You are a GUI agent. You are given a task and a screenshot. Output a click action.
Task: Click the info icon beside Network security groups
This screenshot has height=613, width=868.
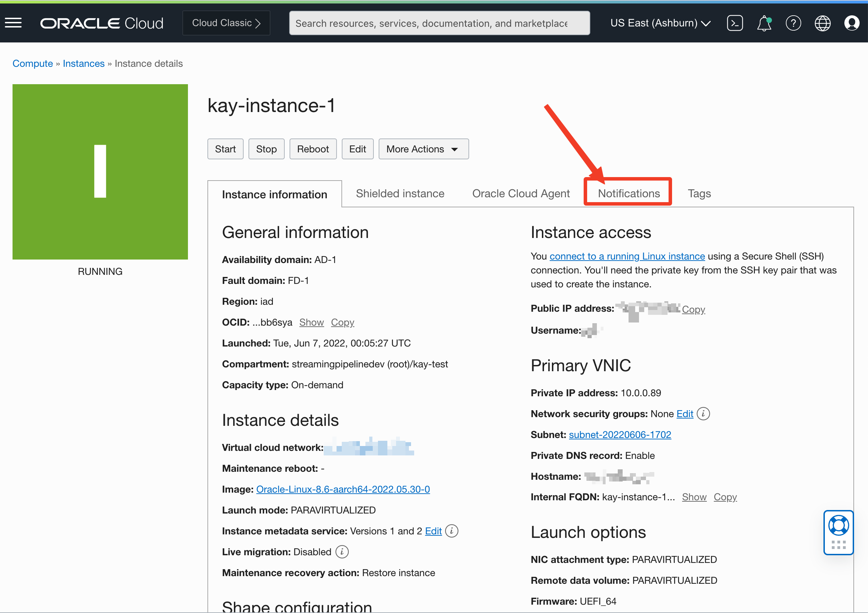tap(703, 413)
